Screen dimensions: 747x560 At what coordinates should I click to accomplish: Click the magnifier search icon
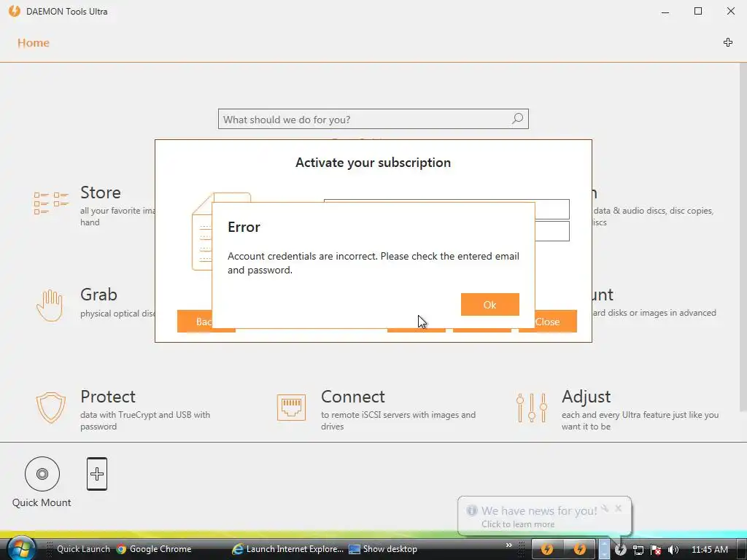pos(517,119)
